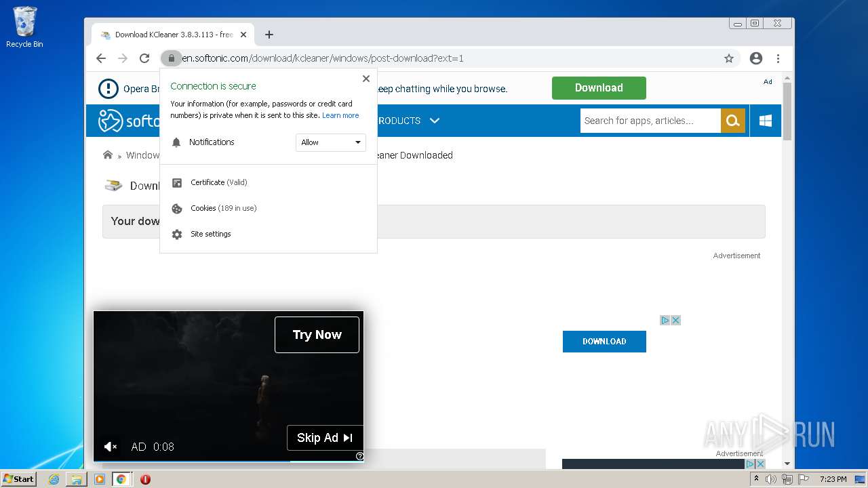Go to Softonic home icon
The height and width of the screenshot is (488, 868).
click(107, 155)
